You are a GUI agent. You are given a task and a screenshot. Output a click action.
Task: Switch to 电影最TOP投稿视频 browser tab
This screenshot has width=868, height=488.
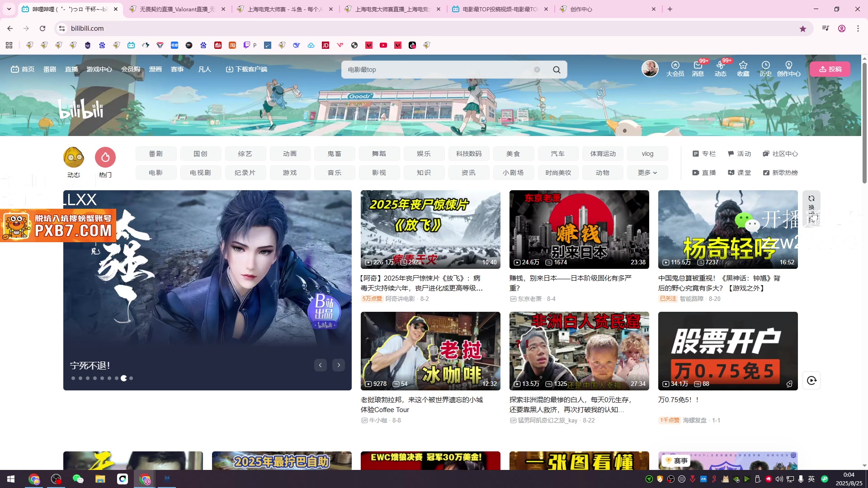tap(500, 9)
